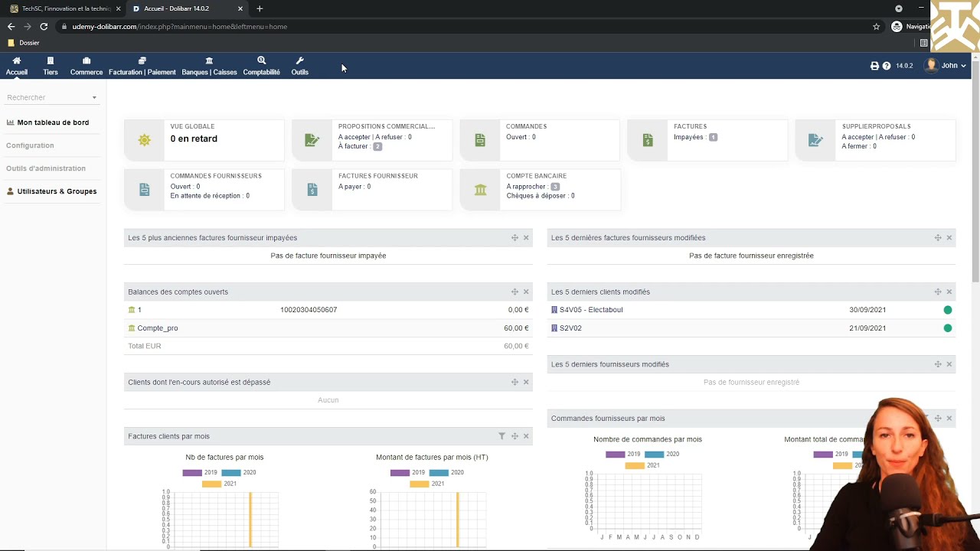Close the derniers clients modifiés widget

(x=949, y=292)
